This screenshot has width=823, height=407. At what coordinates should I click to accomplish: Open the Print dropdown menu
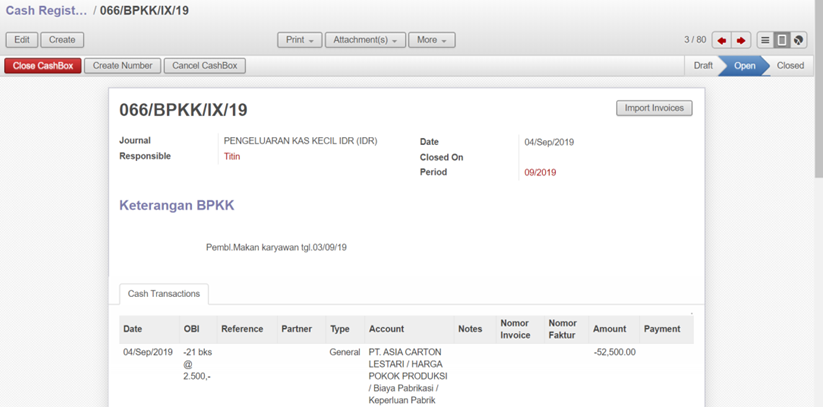click(299, 40)
